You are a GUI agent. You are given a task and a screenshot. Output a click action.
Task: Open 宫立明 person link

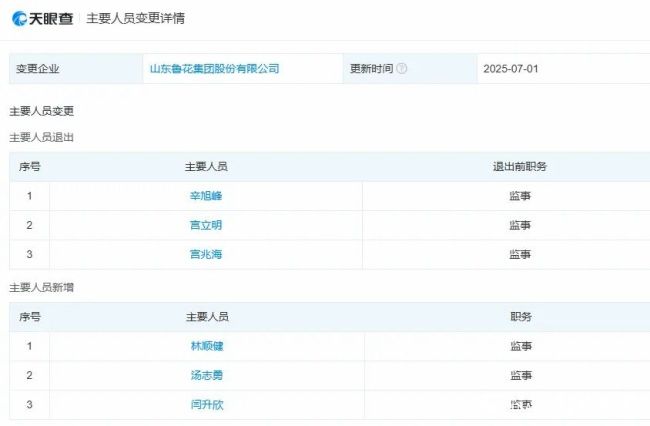point(206,225)
